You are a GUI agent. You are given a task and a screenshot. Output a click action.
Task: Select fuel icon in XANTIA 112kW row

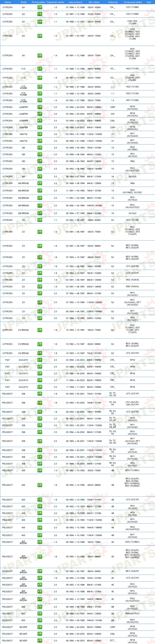(40, 134)
